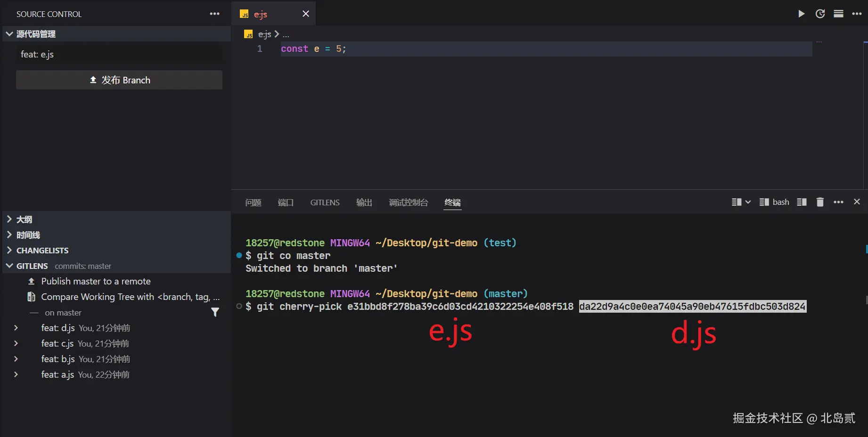Close the terminal panel

point(857,202)
